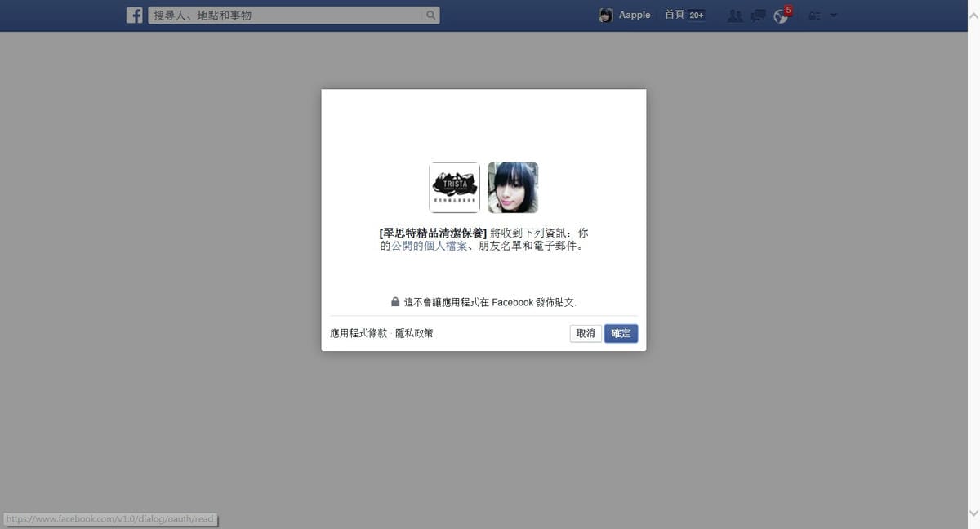Click the 確定 confirm button
This screenshot has height=529, width=980.
[x=621, y=333]
